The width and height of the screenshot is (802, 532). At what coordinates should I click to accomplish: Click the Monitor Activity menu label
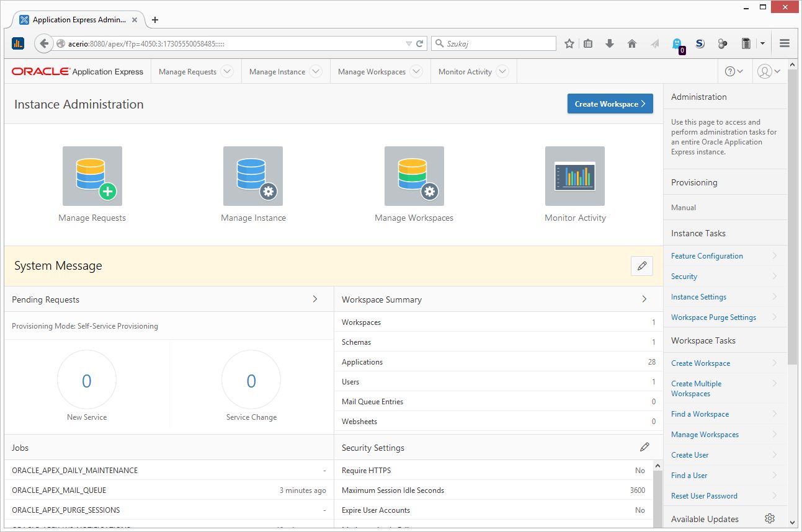click(x=465, y=72)
